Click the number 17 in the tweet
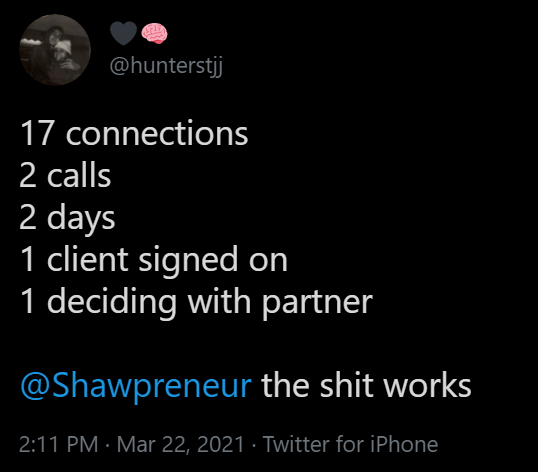Image resolution: width=538 pixels, height=472 pixels. tap(37, 133)
